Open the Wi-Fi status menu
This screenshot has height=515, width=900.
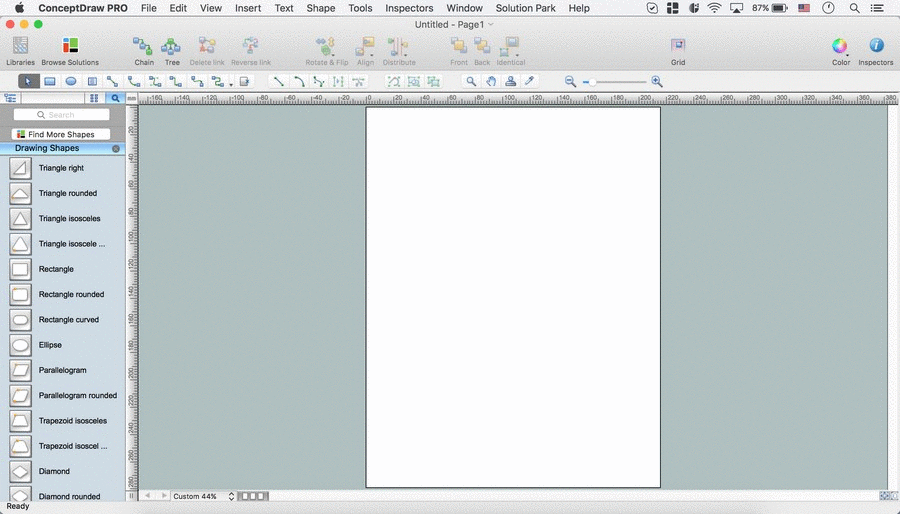coord(714,8)
